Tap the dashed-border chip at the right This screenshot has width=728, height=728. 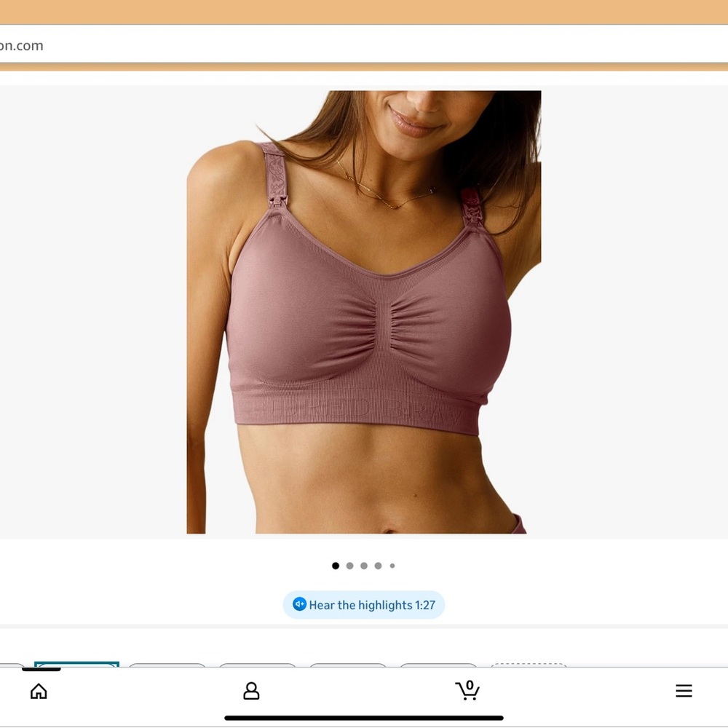pos(529,665)
